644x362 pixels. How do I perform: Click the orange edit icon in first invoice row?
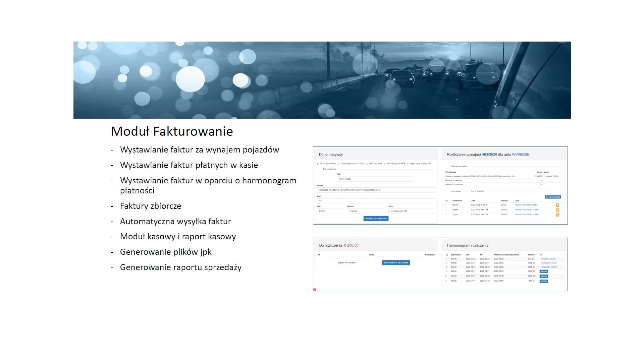[x=557, y=205]
